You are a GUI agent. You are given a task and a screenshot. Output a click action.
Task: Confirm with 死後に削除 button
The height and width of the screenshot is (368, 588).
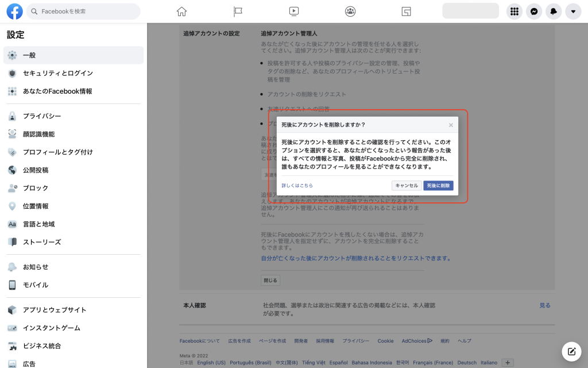[438, 186]
